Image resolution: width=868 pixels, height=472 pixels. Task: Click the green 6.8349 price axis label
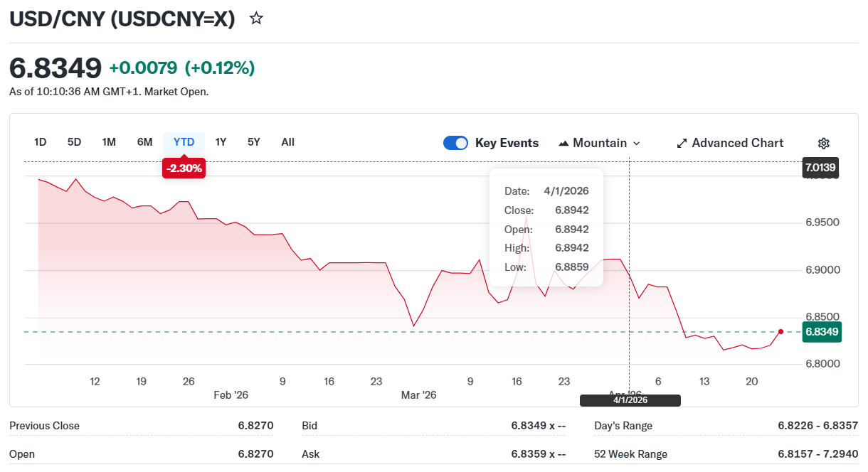coord(822,332)
